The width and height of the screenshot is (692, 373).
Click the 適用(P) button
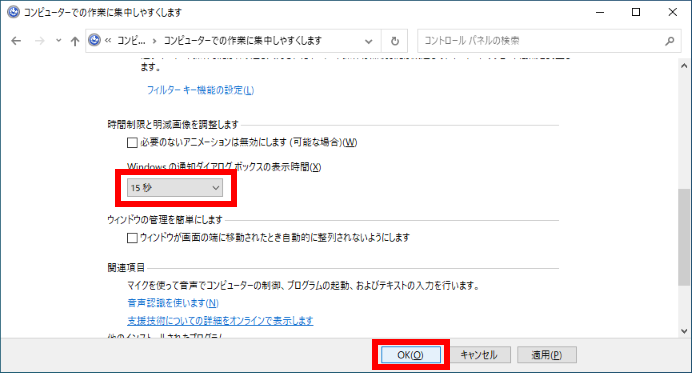[547, 354]
